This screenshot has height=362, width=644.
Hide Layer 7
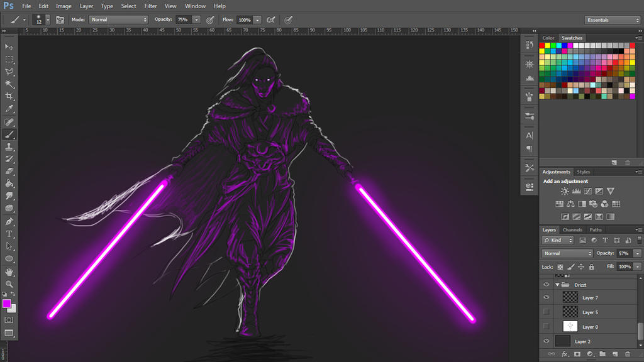[547, 297]
